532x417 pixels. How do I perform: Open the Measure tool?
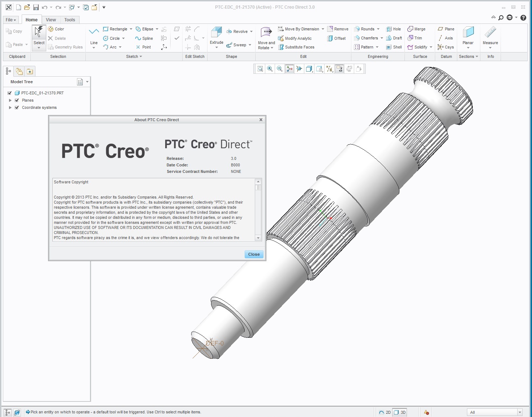point(490,35)
